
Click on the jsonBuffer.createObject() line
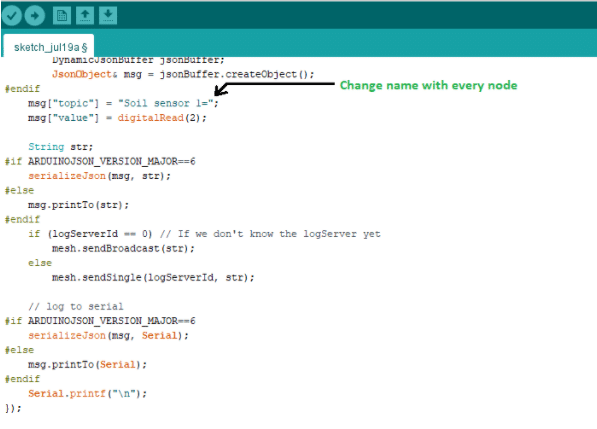[x=183, y=74]
